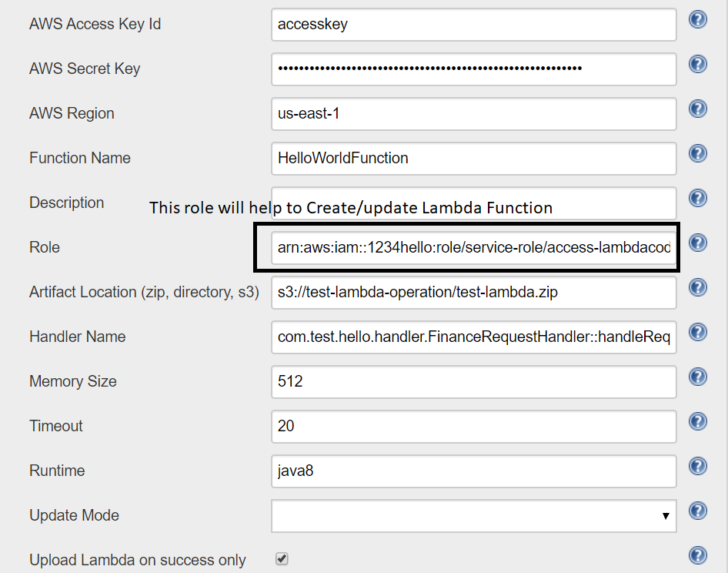Click the Handler Name input field
Viewport: 728px width, 573px height.
(x=473, y=337)
